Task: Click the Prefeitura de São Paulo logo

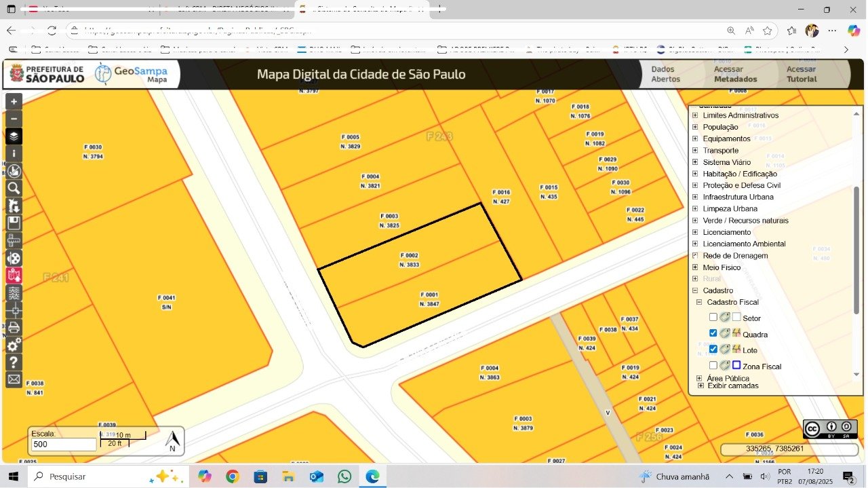Action: click(45, 74)
